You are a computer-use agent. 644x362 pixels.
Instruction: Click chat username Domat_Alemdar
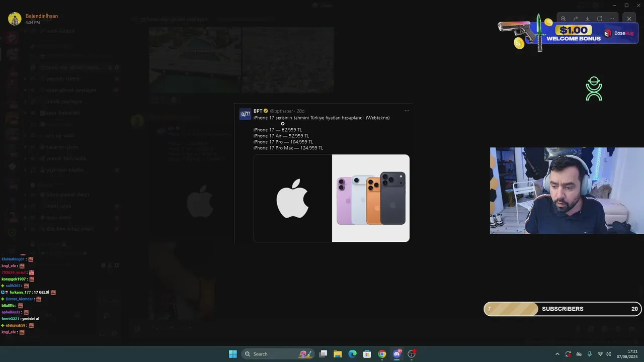coord(19,299)
